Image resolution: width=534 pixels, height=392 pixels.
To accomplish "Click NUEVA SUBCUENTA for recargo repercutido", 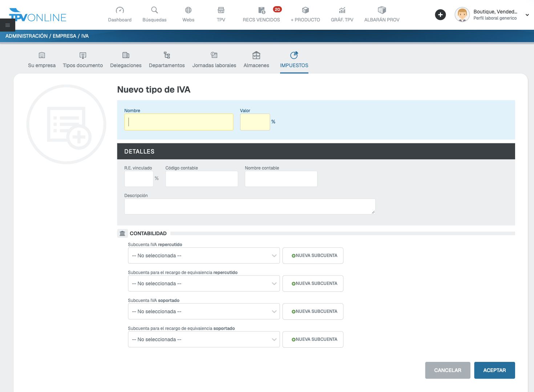I will [313, 283].
